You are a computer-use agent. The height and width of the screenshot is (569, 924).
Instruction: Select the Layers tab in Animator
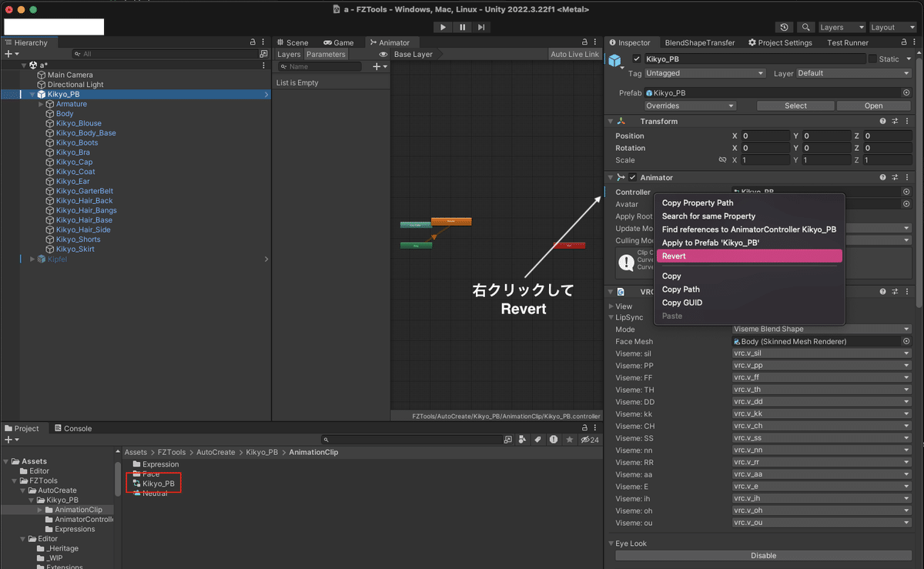tap(289, 55)
